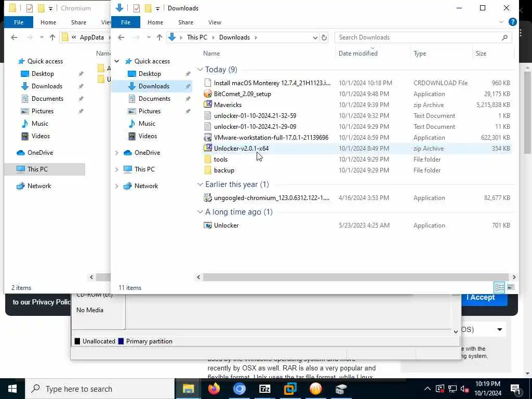This screenshot has width=532, height=399.
Task: Open Pictures in Downloads window Quick access
Action: (149, 111)
